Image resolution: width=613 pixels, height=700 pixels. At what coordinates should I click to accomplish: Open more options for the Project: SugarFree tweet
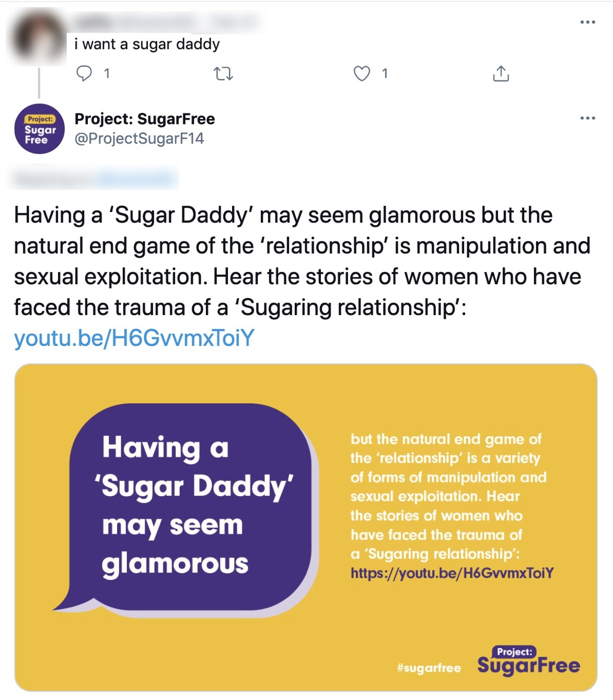pos(587,118)
